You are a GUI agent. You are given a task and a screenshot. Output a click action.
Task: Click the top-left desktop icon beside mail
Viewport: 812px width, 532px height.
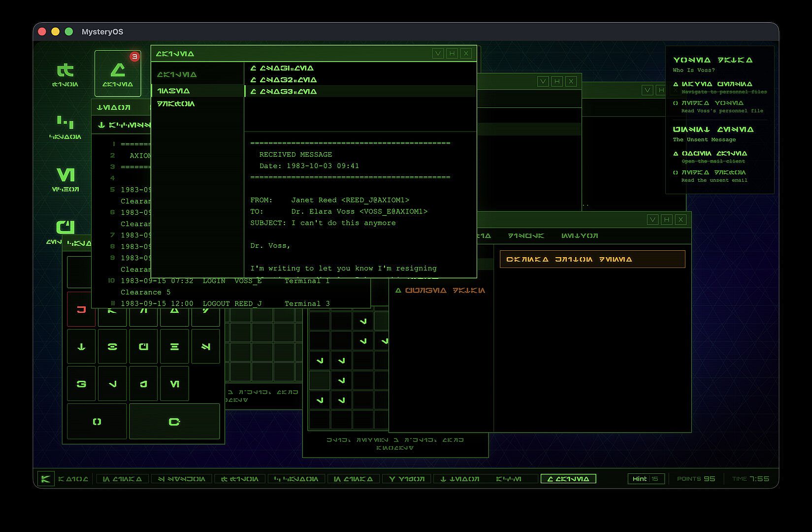(x=65, y=74)
